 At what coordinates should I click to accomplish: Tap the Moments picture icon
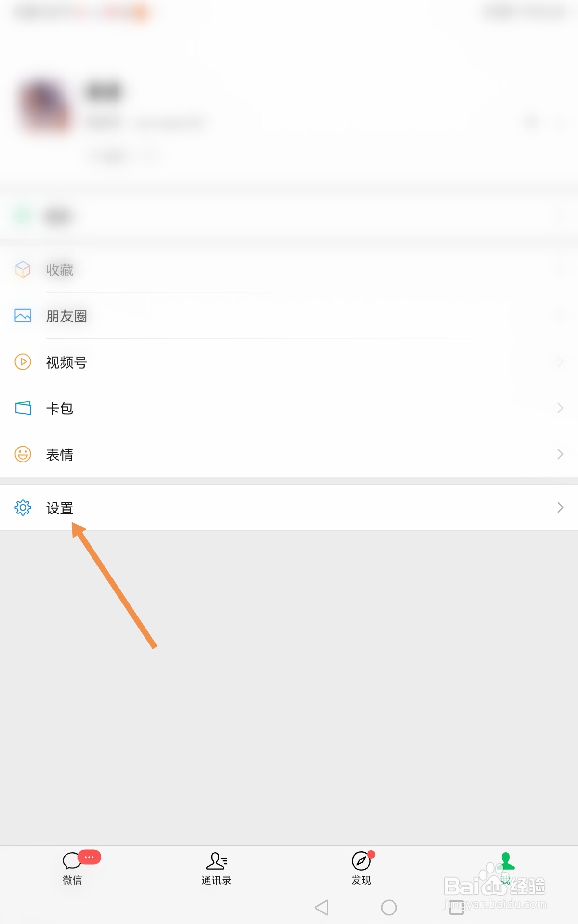point(23,316)
